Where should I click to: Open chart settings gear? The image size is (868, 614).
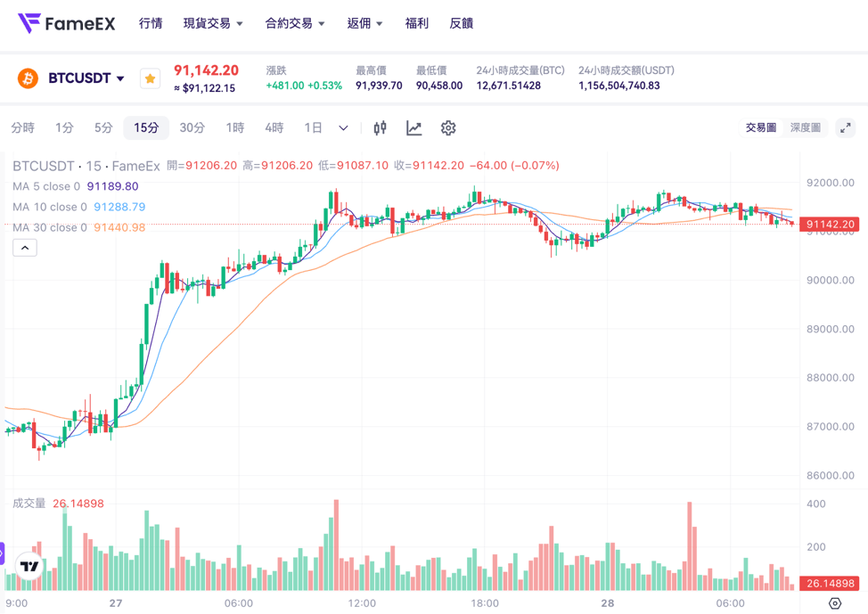(448, 128)
